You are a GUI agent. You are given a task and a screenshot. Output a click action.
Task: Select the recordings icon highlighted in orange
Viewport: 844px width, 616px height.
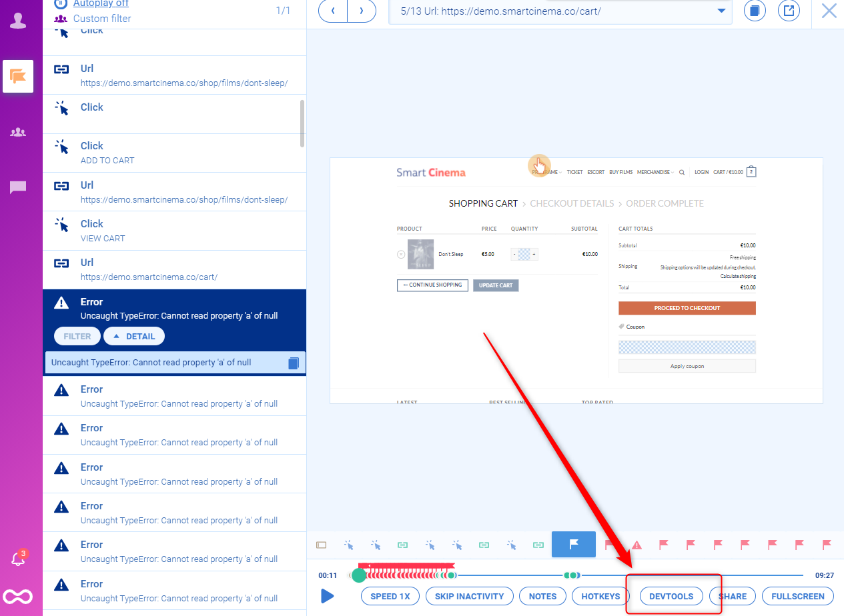pyautogui.click(x=18, y=76)
